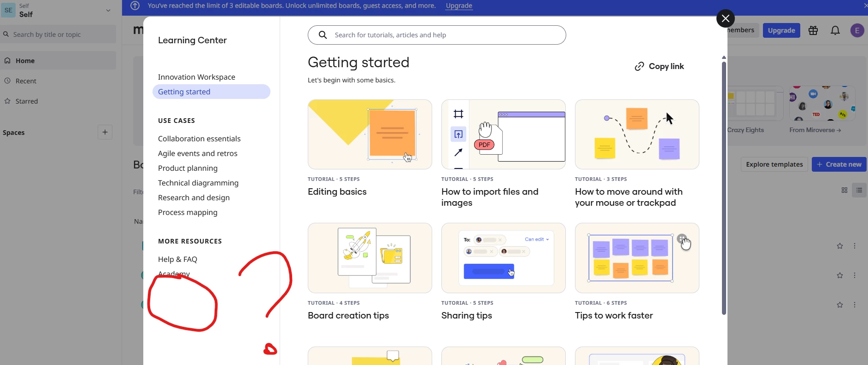Open more options for the first board
This screenshot has width=868, height=365.
pyautogui.click(x=855, y=246)
